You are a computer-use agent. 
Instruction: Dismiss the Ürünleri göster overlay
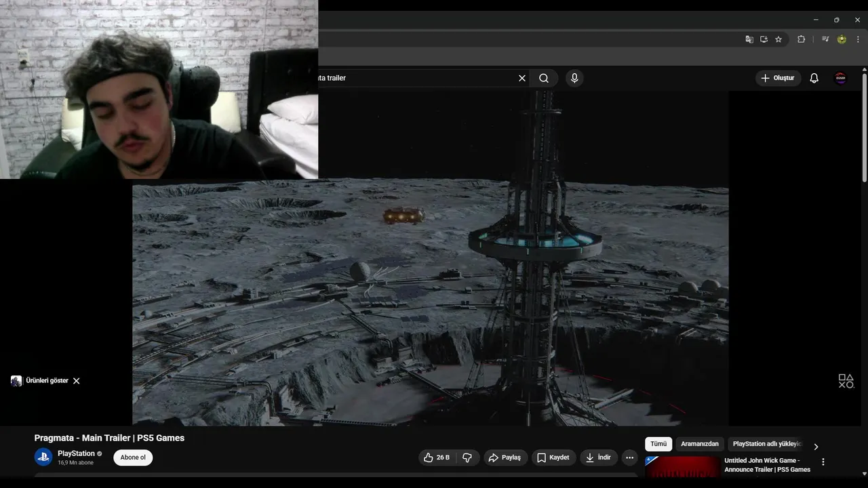[77, 381]
